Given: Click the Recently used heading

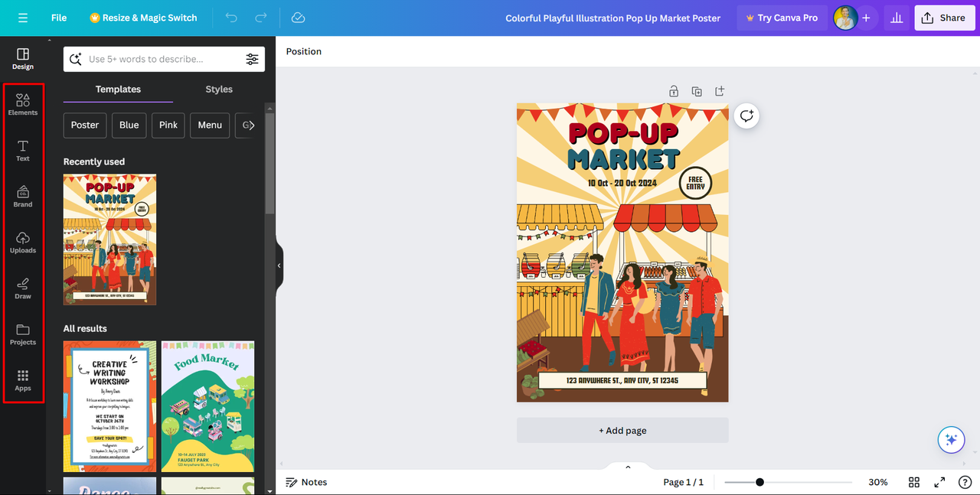Looking at the screenshot, I should pos(94,161).
